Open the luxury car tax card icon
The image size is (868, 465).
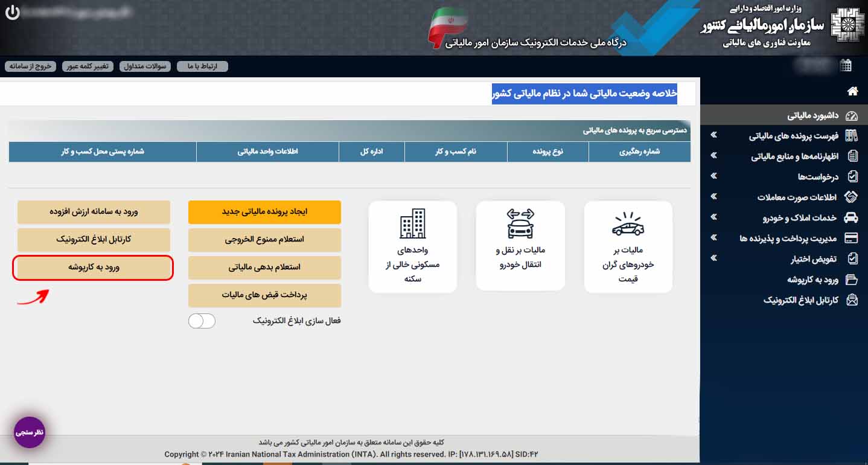tap(628, 223)
